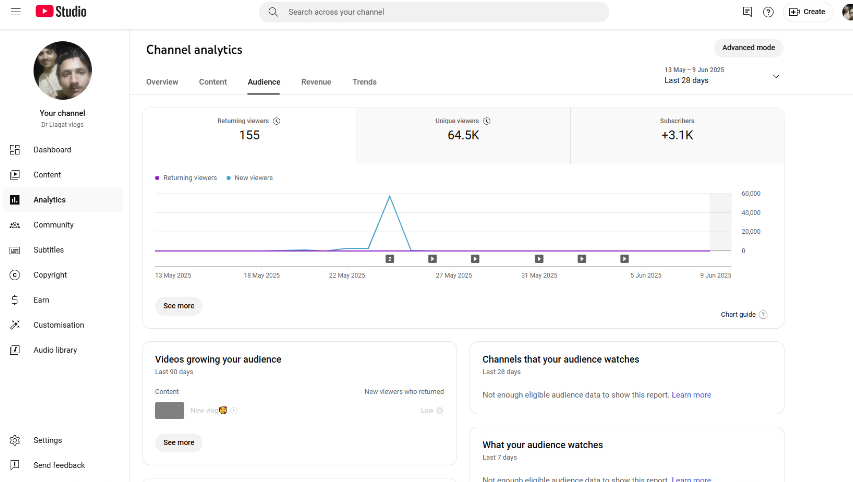The height and width of the screenshot is (482, 853).
Task: Focus the Search across your channel field
Action: pos(434,12)
